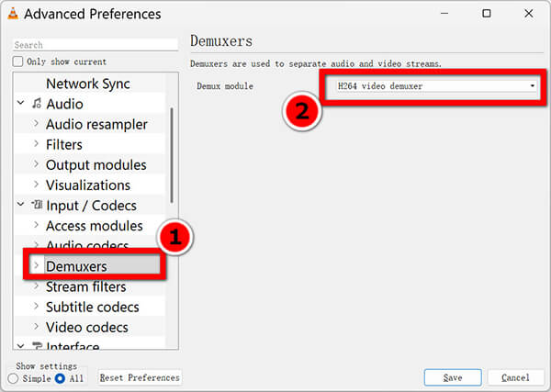This screenshot has width=551, height=392.
Task: Select the Audio tree item
Action: point(64,104)
